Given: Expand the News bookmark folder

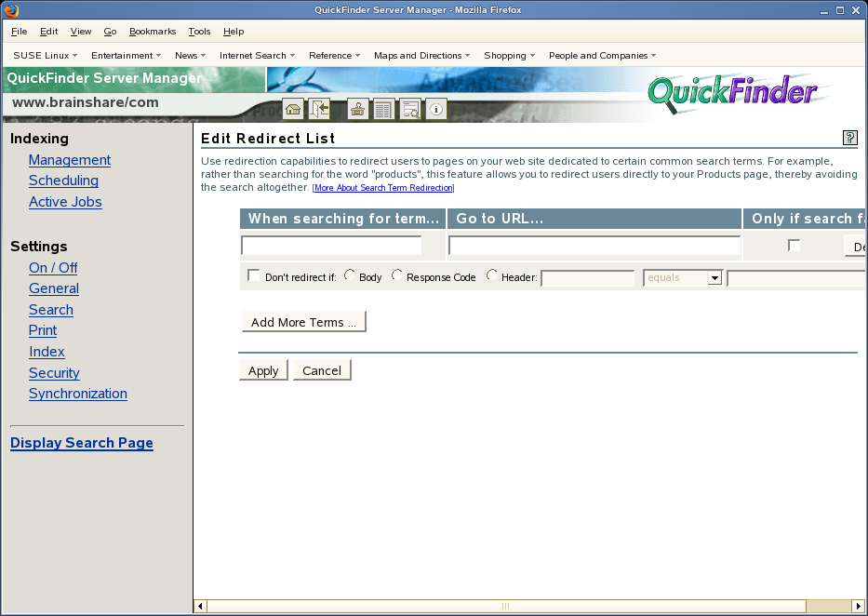Looking at the screenshot, I should coord(191,55).
